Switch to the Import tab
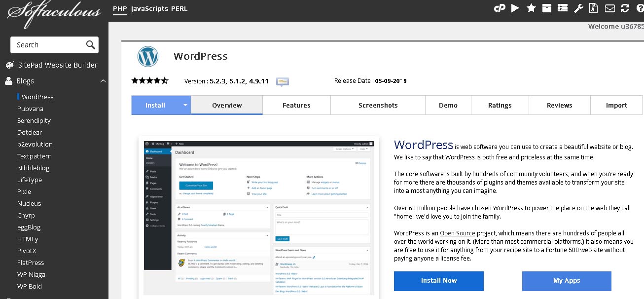 (616, 105)
